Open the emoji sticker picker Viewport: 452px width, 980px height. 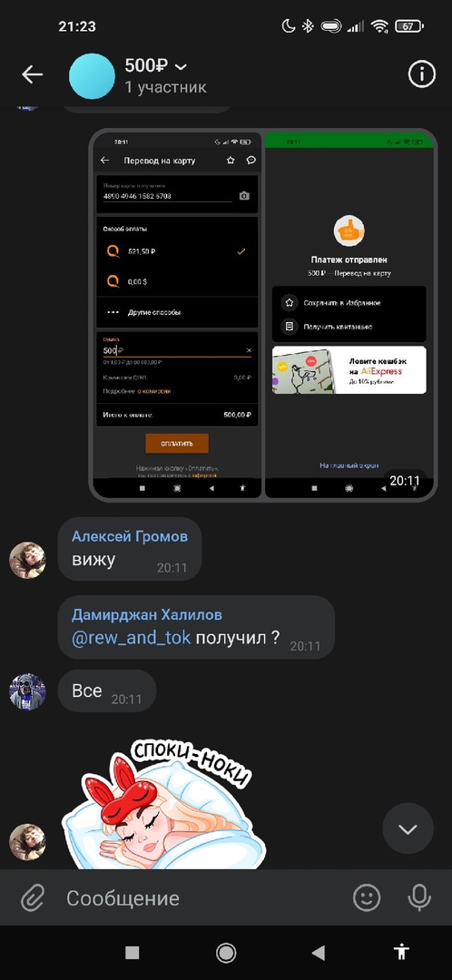tap(367, 898)
